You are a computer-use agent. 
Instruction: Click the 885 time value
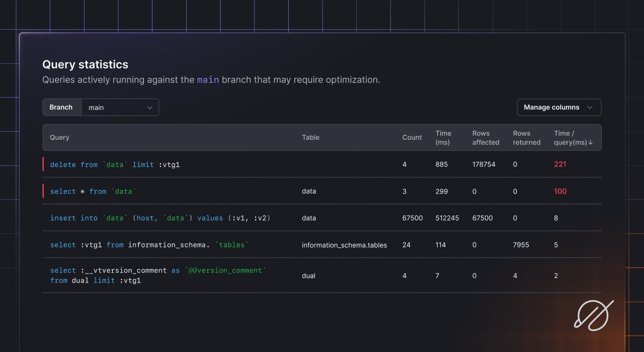[441, 164]
